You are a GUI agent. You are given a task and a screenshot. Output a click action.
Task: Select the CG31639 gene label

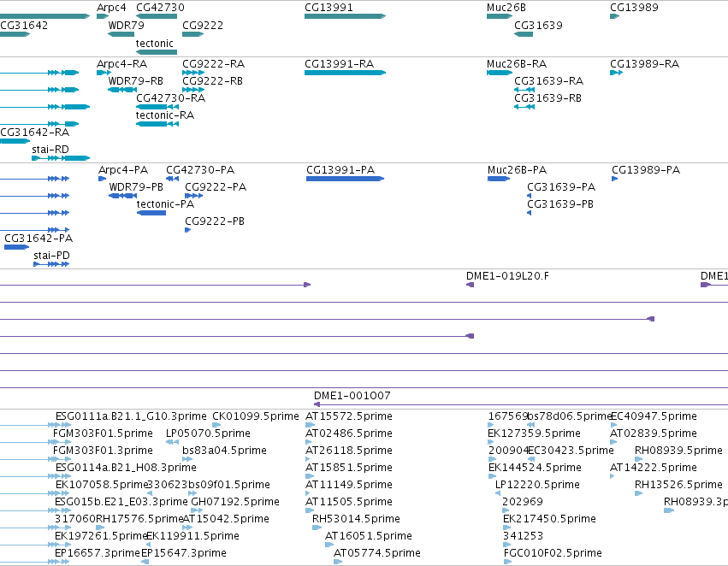click(539, 26)
